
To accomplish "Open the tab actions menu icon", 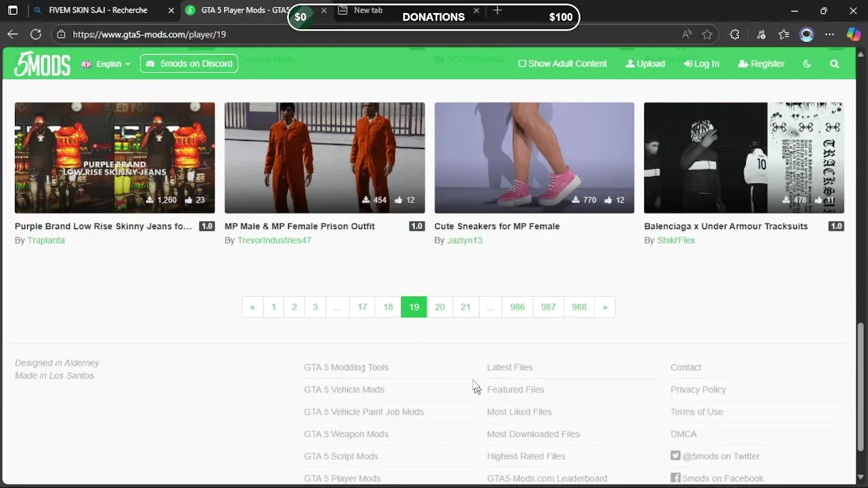I will tap(13, 11).
